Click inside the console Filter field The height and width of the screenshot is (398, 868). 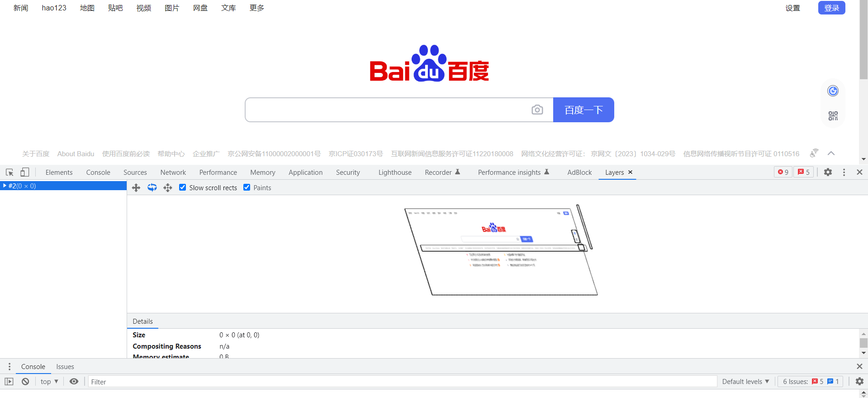[402, 382]
